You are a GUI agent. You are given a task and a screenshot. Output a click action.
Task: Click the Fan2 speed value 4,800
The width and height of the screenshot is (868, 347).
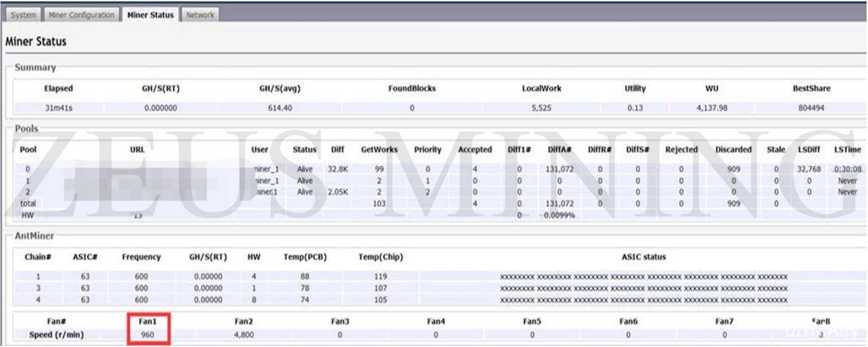pos(244,335)
